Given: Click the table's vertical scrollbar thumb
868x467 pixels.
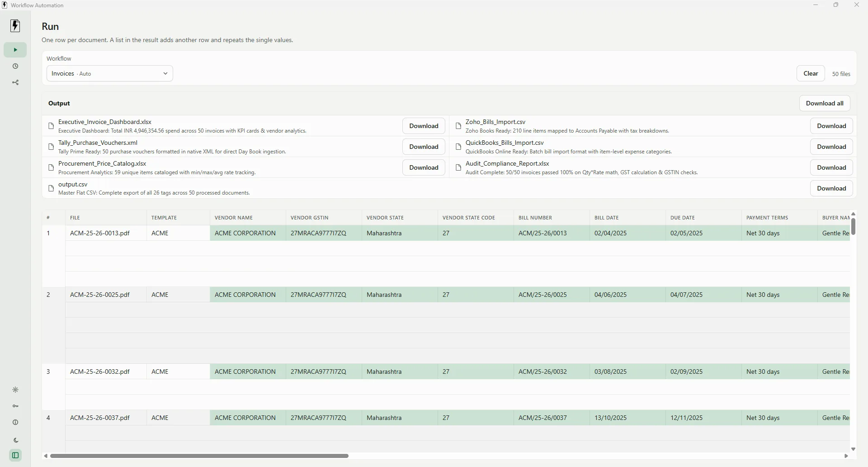Looking at the screenshot, I should pyautogui.click(x=853, y=226).
